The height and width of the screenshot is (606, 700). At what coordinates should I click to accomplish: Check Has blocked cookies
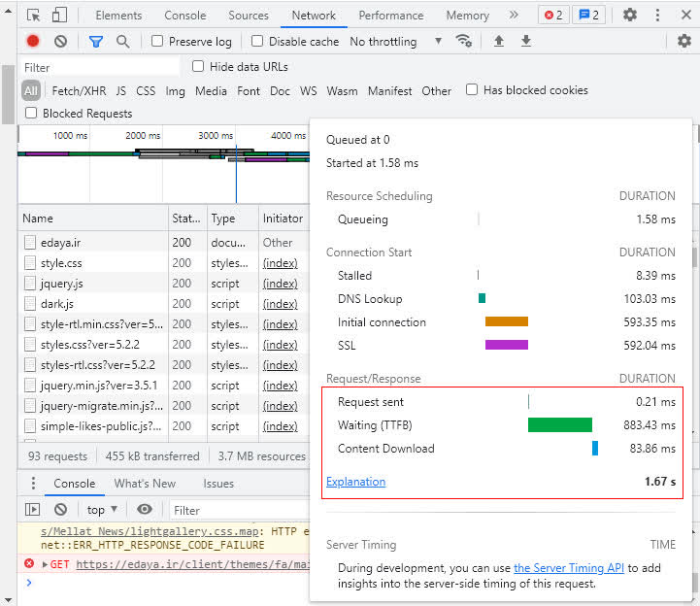pyautogui.click(x=472, y=89)
